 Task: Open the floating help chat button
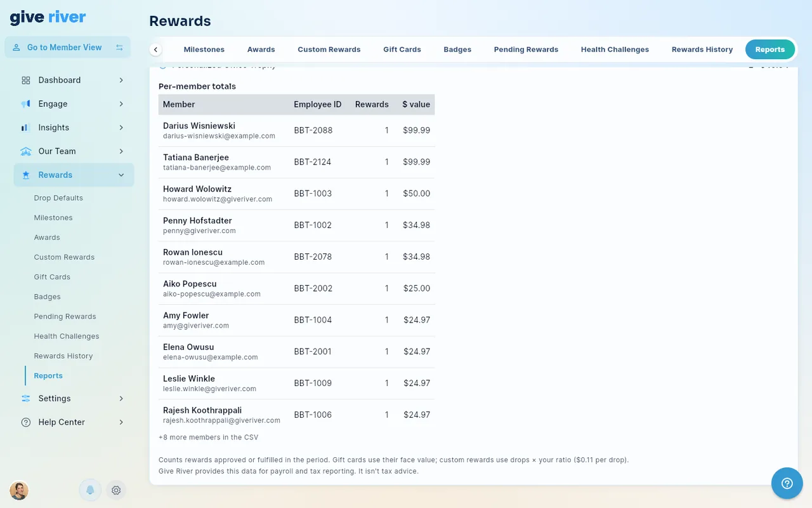tap(787, 483)
